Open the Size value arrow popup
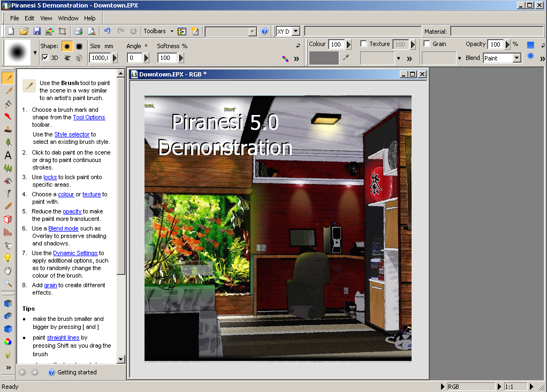The height and width of the screenshot is (392, 547). (115, 58)
